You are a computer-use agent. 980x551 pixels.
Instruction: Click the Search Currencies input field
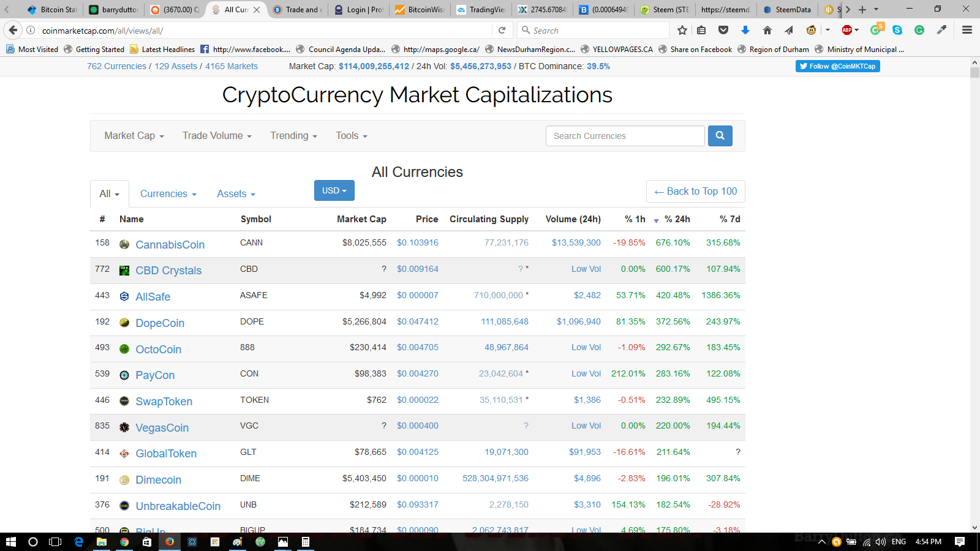click(625, 136)
